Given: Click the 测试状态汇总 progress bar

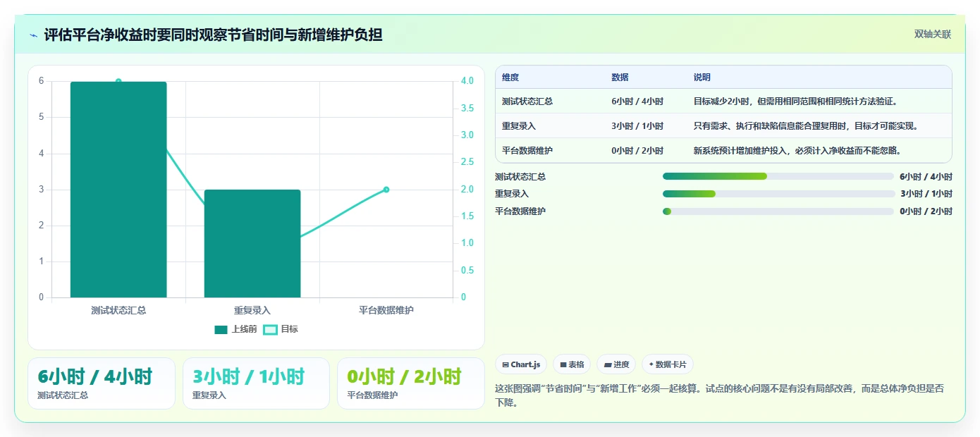Looking at the screenshot, I should (778, 176).
